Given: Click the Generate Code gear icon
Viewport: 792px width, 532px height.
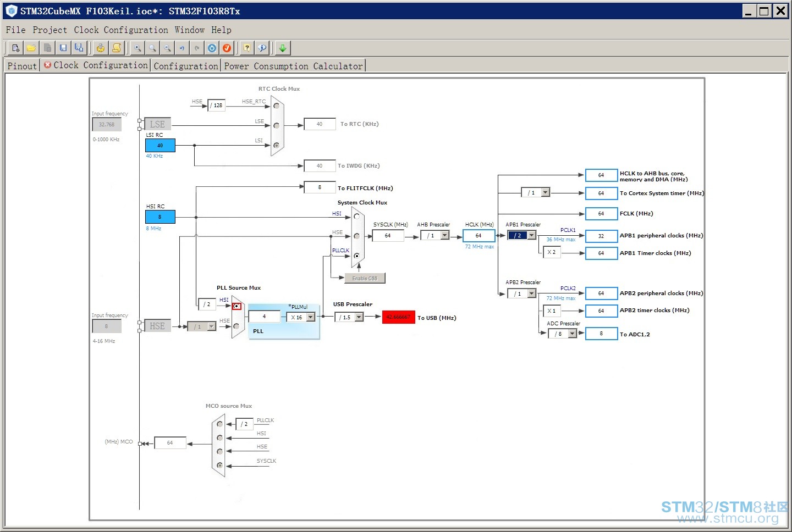Looking at the screenshot, I should pyautogui.click(x=100, y=48).
